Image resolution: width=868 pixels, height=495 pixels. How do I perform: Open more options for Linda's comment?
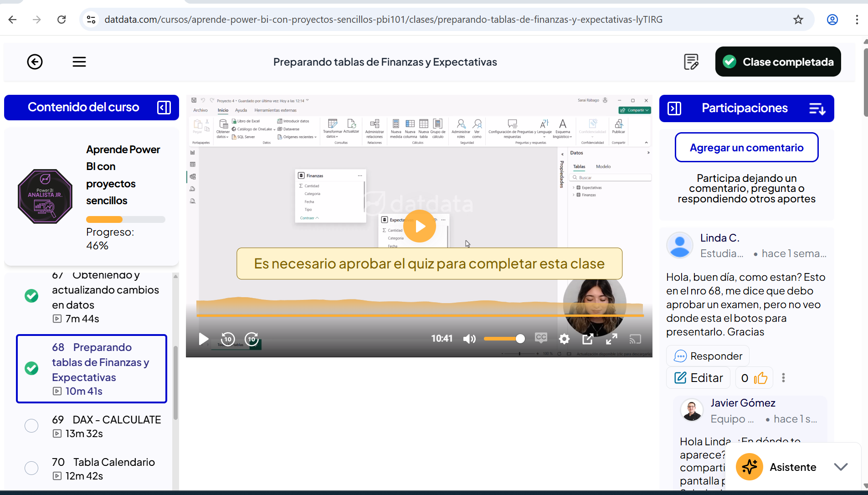pyautogui.click(x=783, y=378)
